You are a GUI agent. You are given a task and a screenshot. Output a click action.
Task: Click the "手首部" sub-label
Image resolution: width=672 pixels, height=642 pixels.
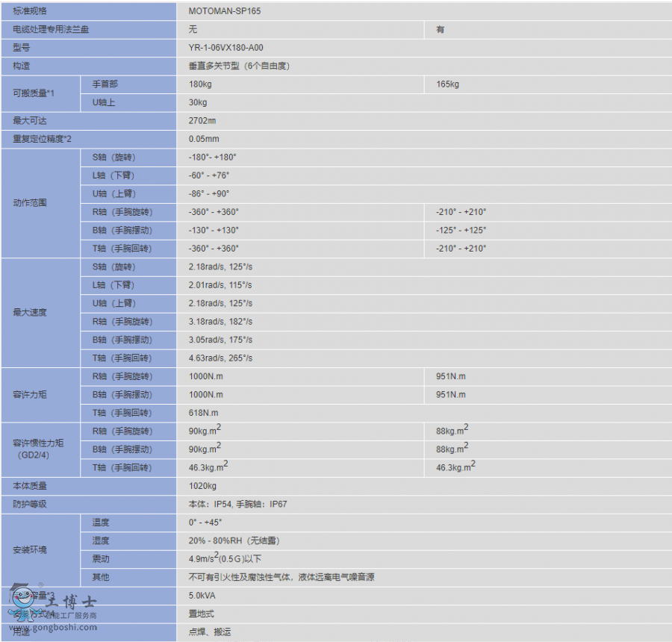[105, 84]
